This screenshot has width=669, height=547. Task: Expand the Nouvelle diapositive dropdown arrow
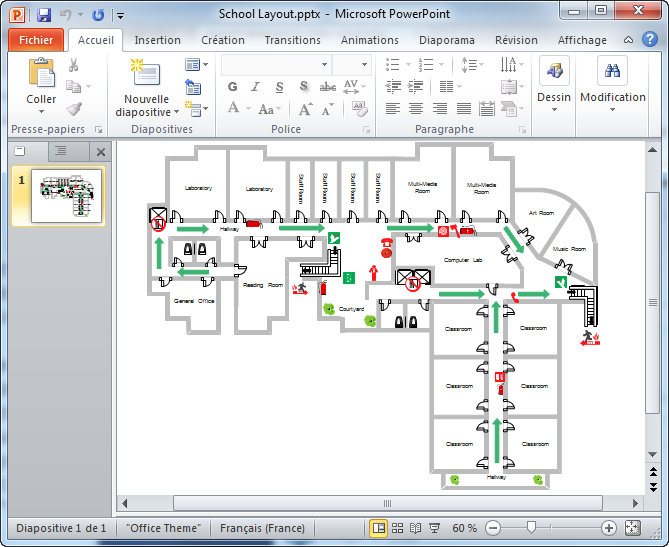point(177,112)
